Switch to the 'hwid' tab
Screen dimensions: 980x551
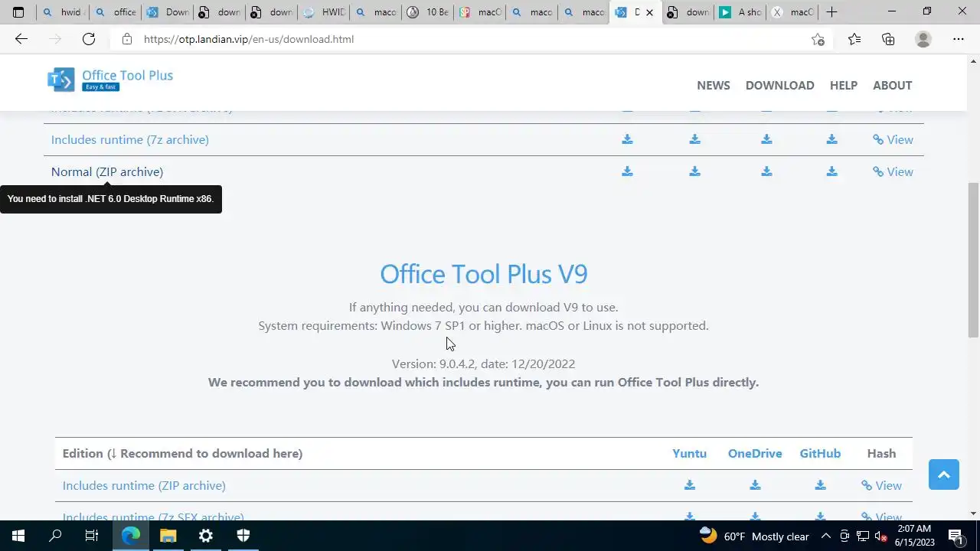[63, 12]
